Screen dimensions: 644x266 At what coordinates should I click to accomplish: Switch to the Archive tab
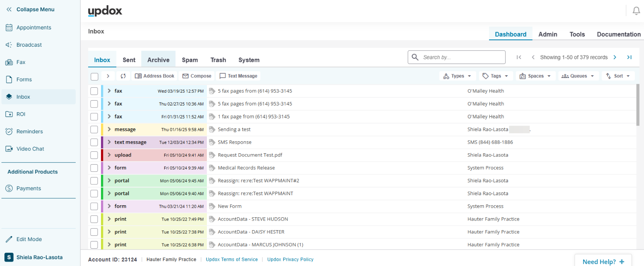click(x=158, y=60)
